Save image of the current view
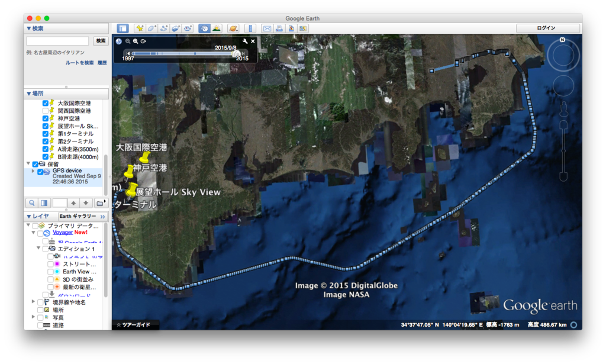 coord(291,28)
